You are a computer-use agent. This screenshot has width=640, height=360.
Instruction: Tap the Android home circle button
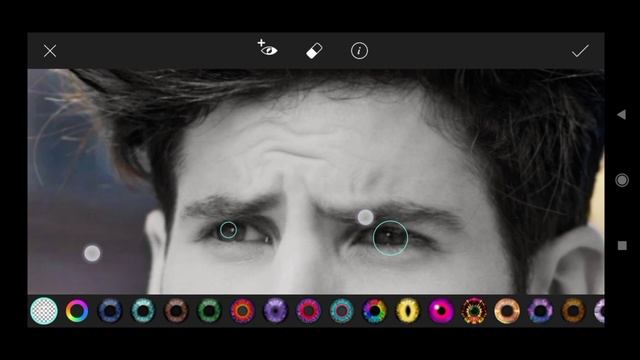coord(622,180)
